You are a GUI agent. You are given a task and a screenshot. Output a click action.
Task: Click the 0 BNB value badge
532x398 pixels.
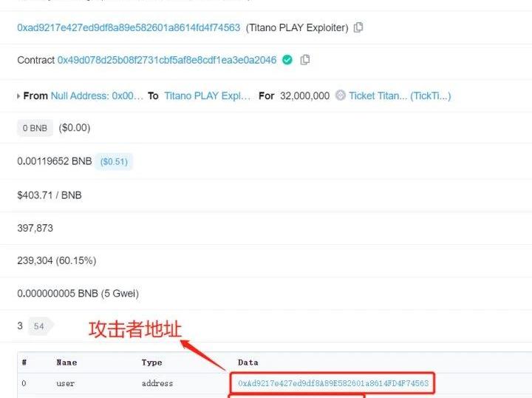[x=35, y=128]
